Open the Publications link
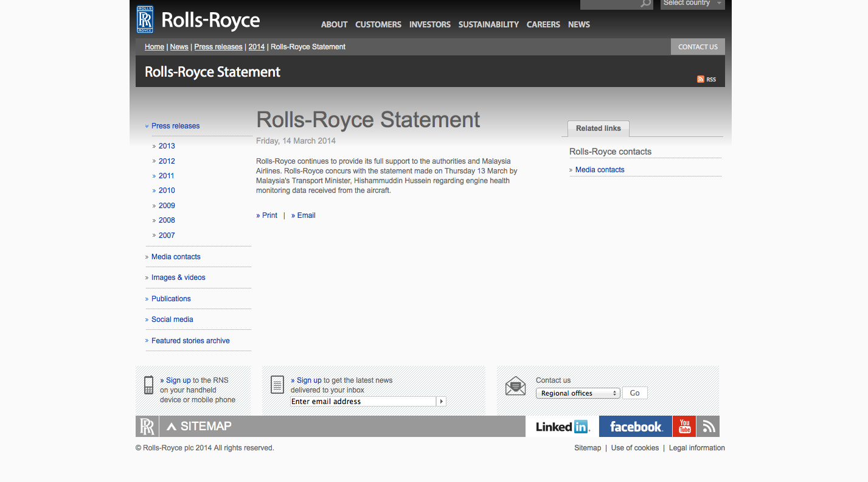Image resolution: width=868 pixels, height=482 pixels. tap(171, 299)
